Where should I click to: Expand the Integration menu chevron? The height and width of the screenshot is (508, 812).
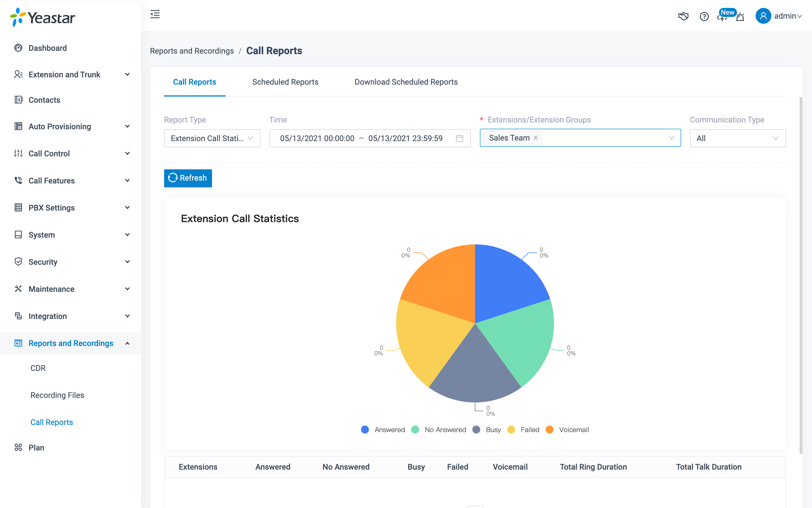click(x=127, y=316)
